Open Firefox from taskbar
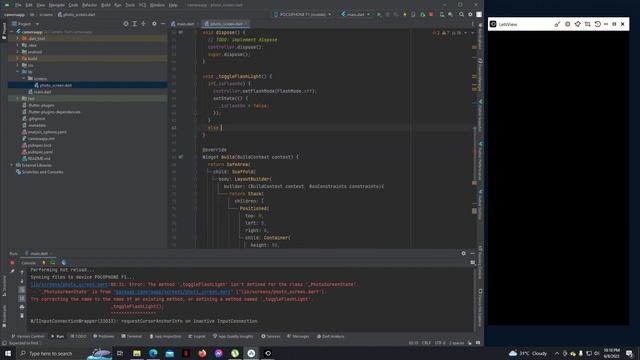 [x=202, y=353]
